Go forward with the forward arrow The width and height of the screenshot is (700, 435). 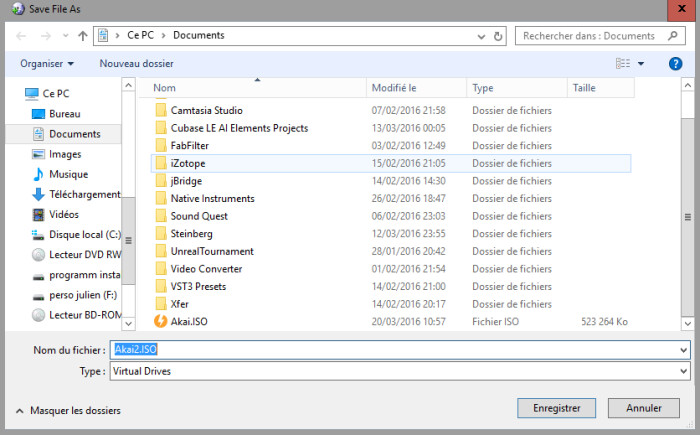tap(46, 36)
